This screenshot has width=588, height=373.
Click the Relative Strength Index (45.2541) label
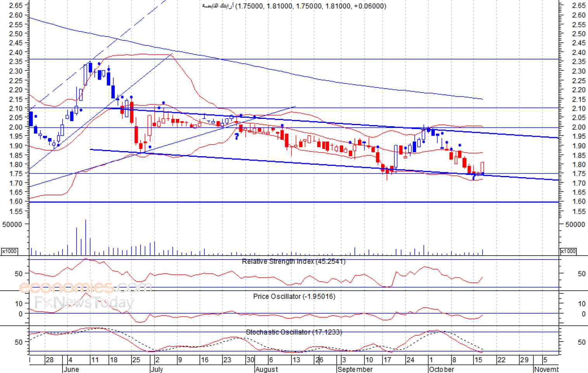point(293,261)
